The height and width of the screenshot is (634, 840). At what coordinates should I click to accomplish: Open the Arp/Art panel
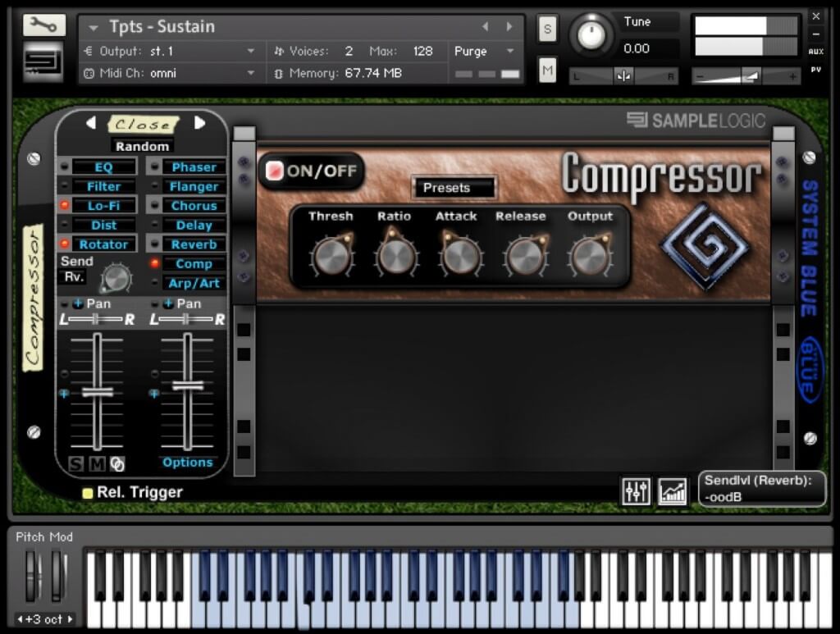(194, 283)
